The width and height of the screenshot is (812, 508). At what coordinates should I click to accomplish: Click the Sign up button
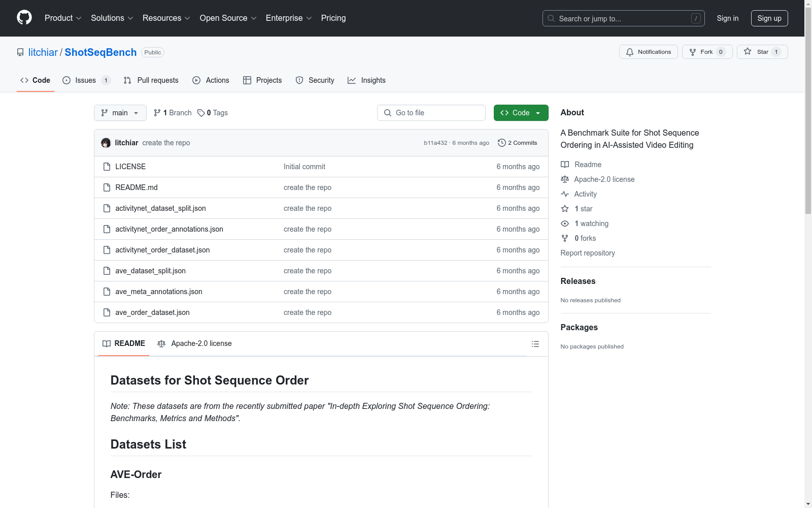click(769, 18)
